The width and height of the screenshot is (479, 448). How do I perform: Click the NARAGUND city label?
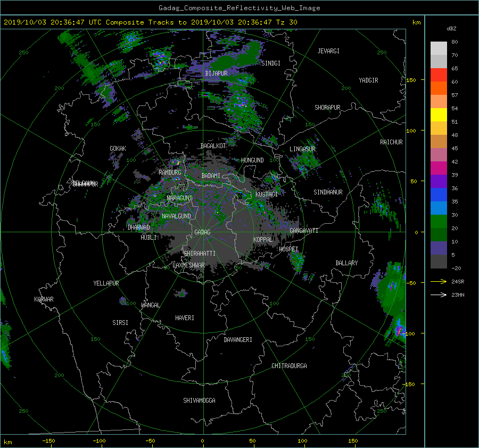tap(180, 198)
